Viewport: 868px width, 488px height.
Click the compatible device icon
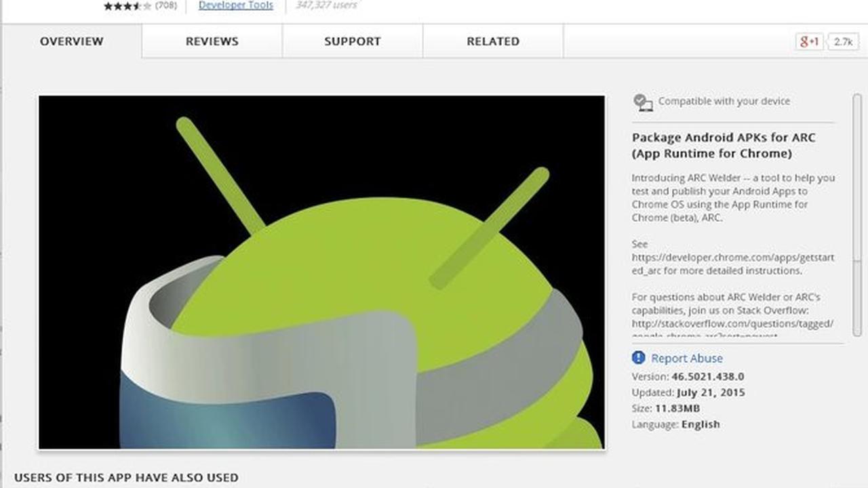(642, 102)
